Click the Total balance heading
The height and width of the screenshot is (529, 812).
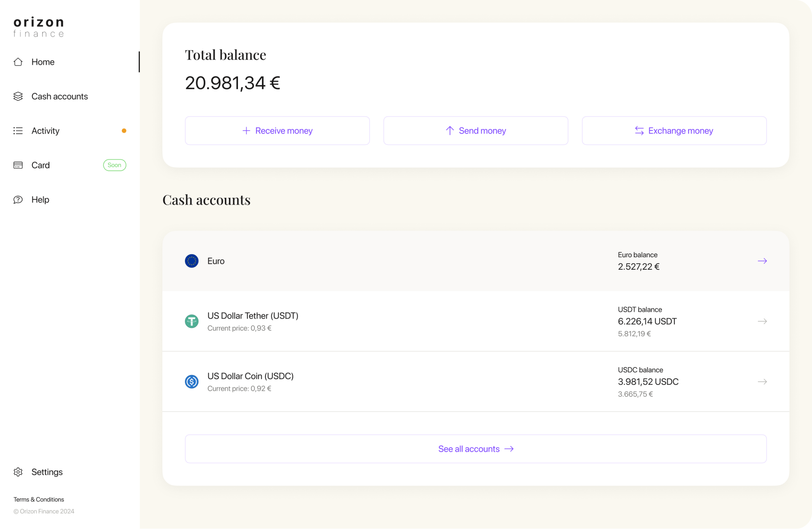click(x=225, y=55)
